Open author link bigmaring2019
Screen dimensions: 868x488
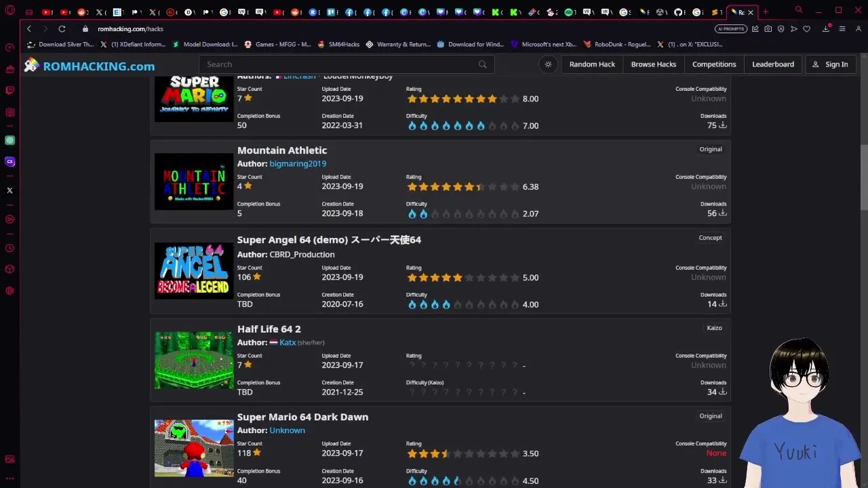click(298, 164)
